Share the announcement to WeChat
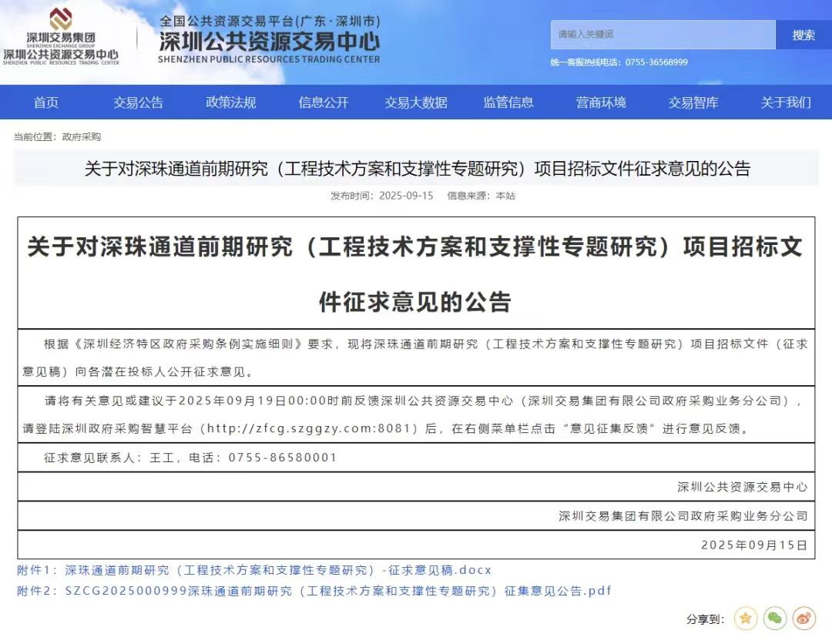 point(774,618)
